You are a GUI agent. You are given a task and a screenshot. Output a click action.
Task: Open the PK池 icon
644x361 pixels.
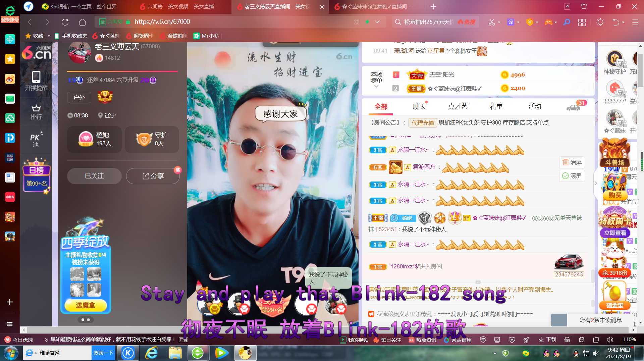click(x=36, y=140)
